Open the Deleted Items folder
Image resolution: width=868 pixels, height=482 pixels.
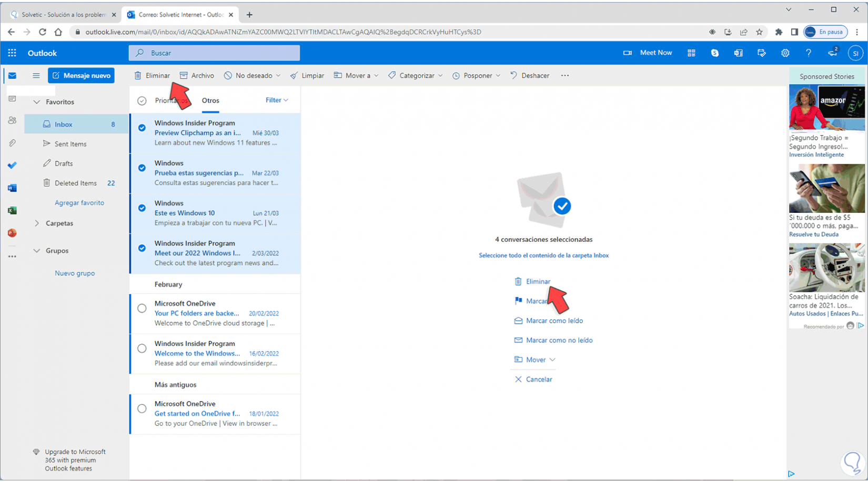77,183
